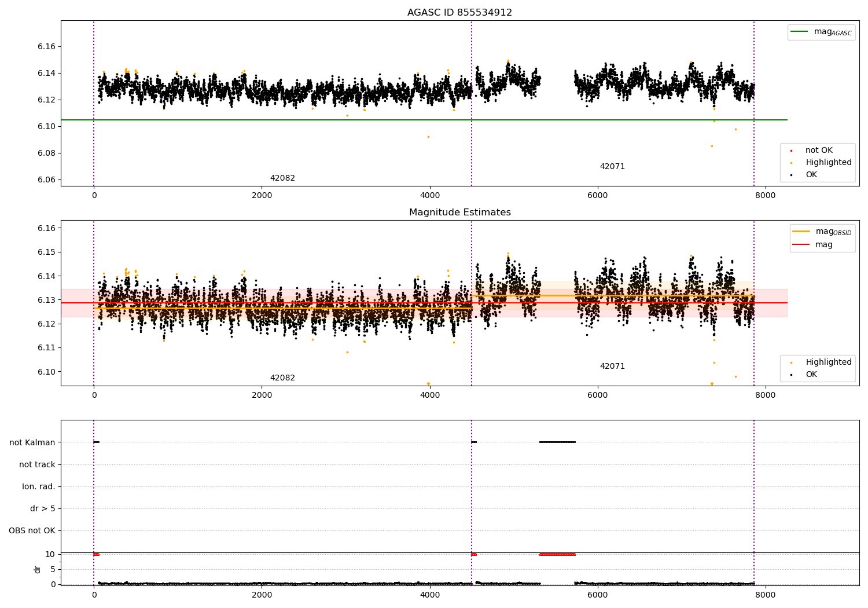Click the 42071 label in Magnitude Estimates plot
The image size is (868, 608).
click(x=612, y=367)
